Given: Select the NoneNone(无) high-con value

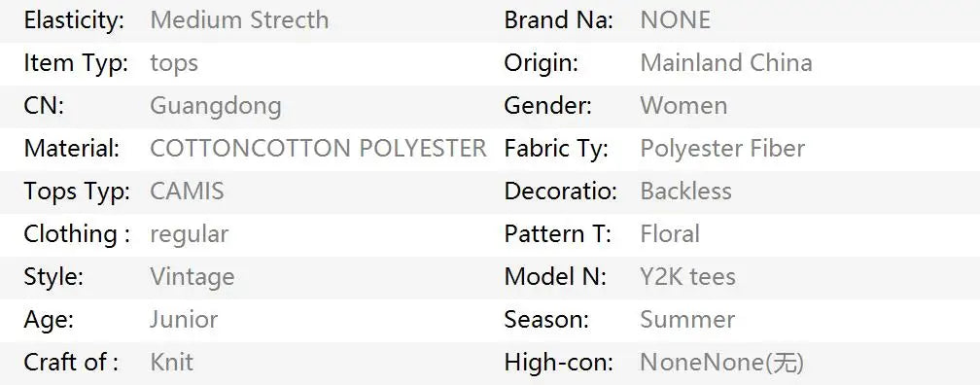Looking at the screenshot, I should 721,363.
